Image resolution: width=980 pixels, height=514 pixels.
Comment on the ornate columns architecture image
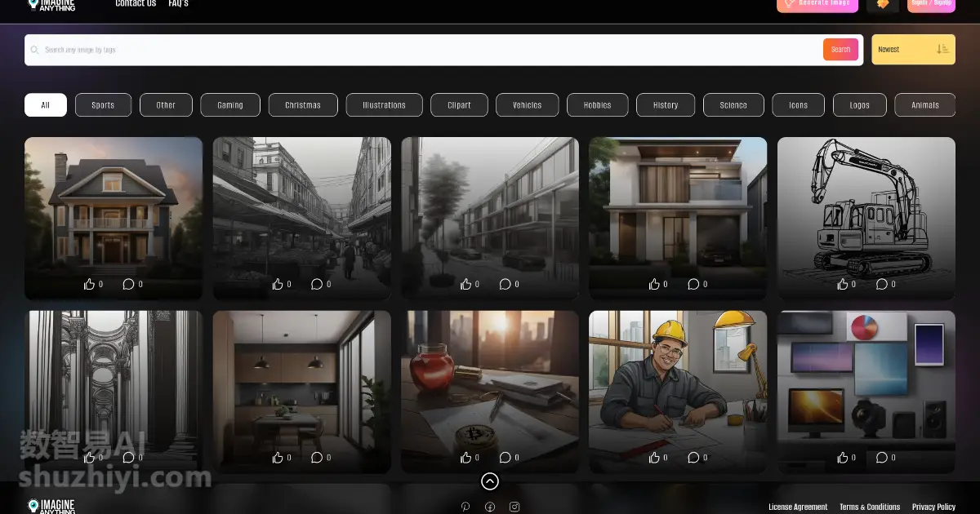coord(128,458)
